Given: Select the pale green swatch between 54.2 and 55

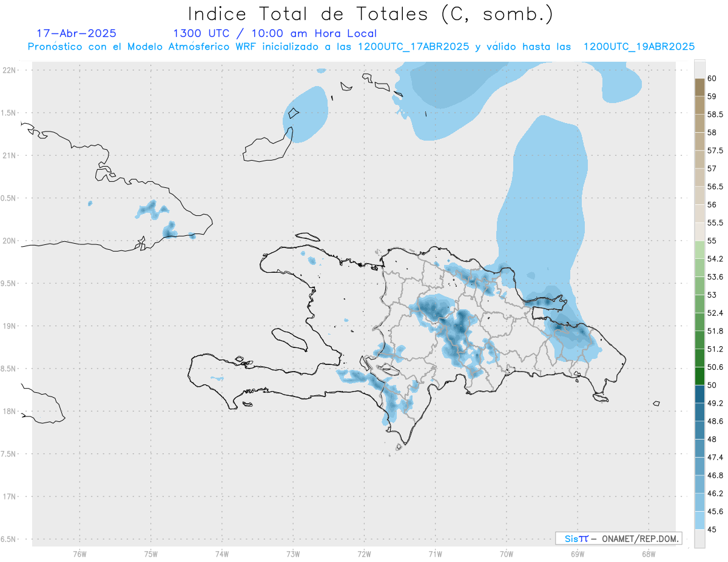Looking at the screenshot, I should [x=699, y=250].
